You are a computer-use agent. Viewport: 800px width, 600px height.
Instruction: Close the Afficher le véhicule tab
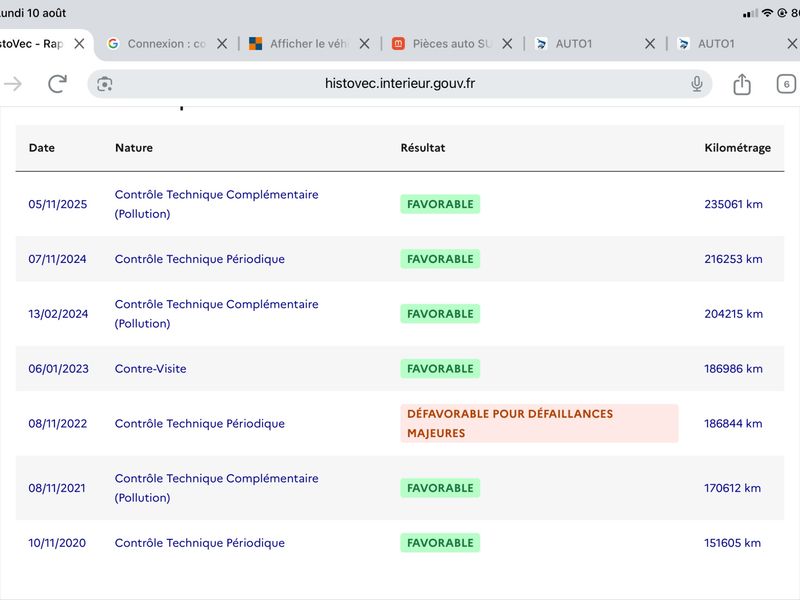coord(364,44)
